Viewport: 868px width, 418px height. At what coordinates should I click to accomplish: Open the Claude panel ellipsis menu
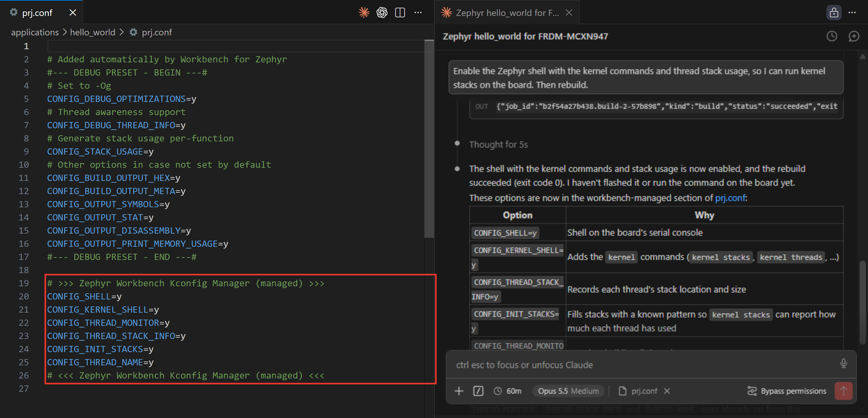tap(852, 12)
